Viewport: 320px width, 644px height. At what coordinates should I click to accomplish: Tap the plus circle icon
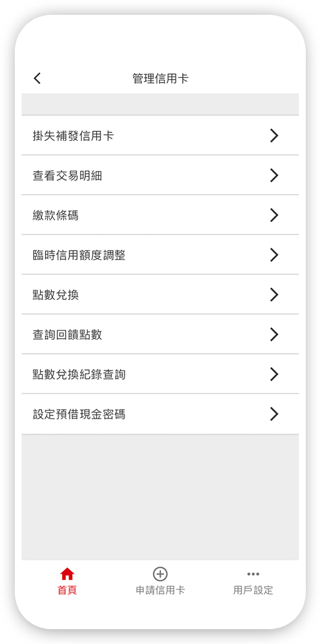point(160,574)
